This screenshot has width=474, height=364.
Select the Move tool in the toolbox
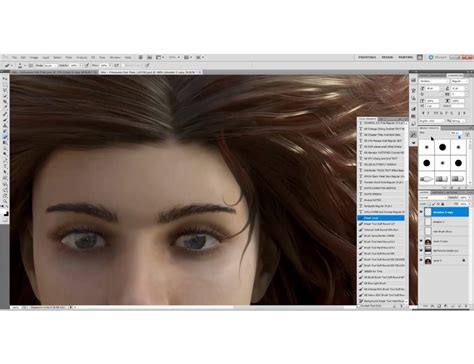[5, 79]
